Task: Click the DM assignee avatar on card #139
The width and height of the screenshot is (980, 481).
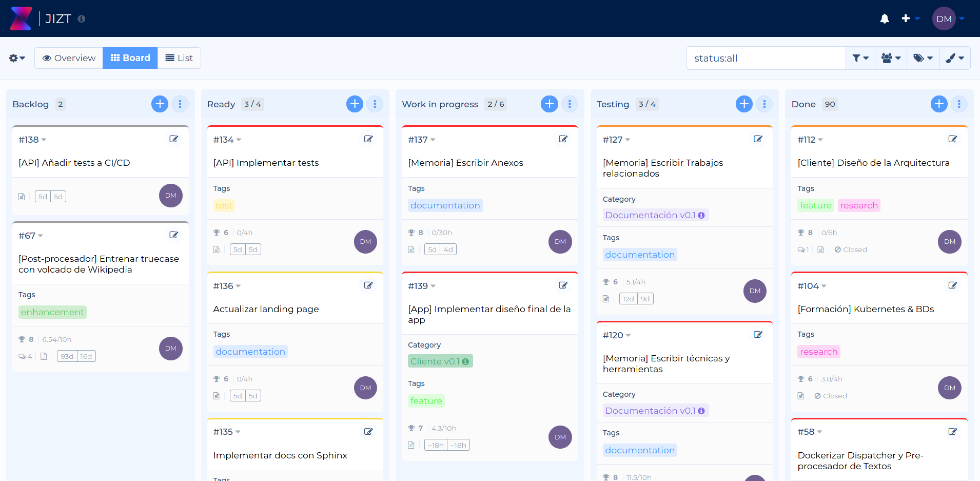Action: tap(560, 437)
